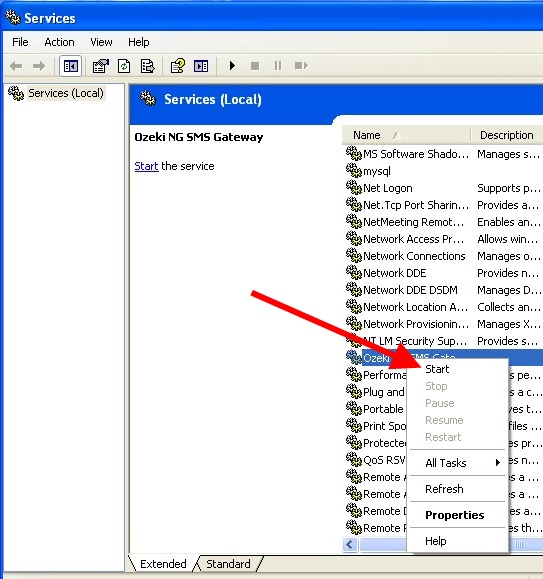Click the gear icon beside Net Logon
543x579 pixels.
[354, 187]
